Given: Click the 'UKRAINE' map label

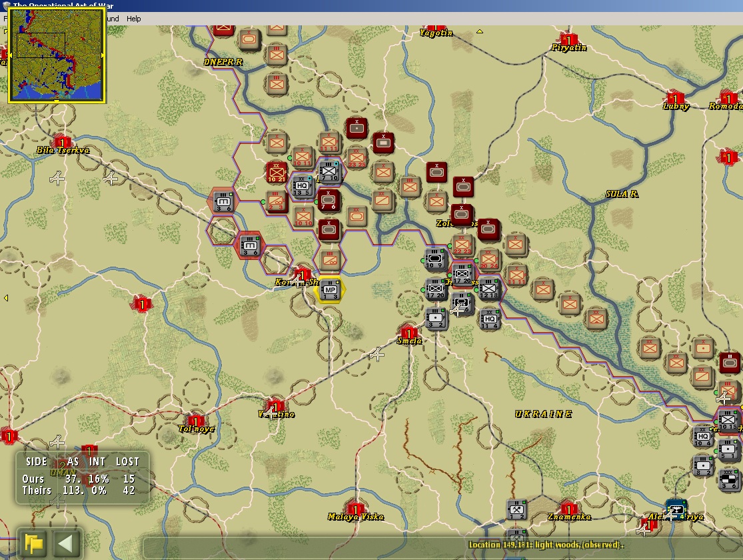Looking at the screenshot, I should point(543,414).
